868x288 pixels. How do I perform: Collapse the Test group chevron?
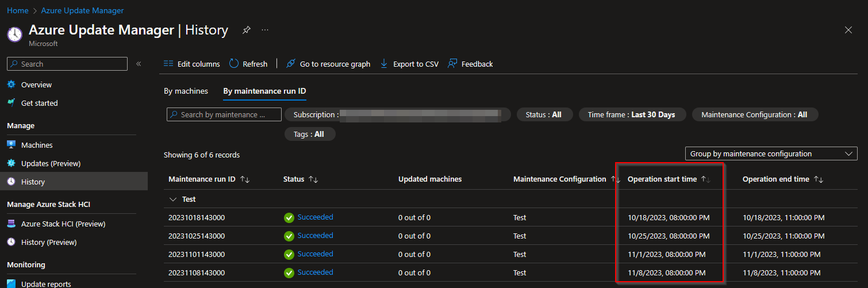click(173, 199)
